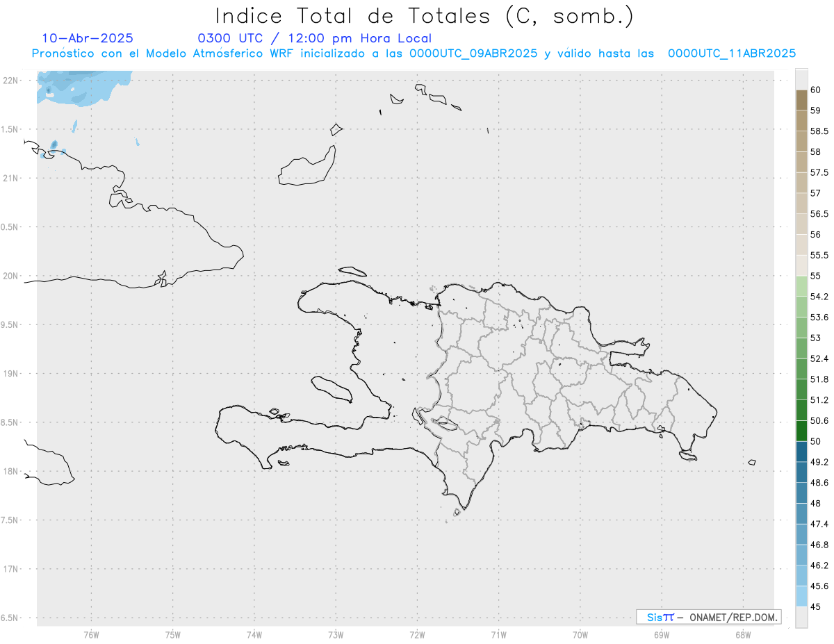
Task: Click the colorbar label '52.4'
Action: [x=819, y=358]
